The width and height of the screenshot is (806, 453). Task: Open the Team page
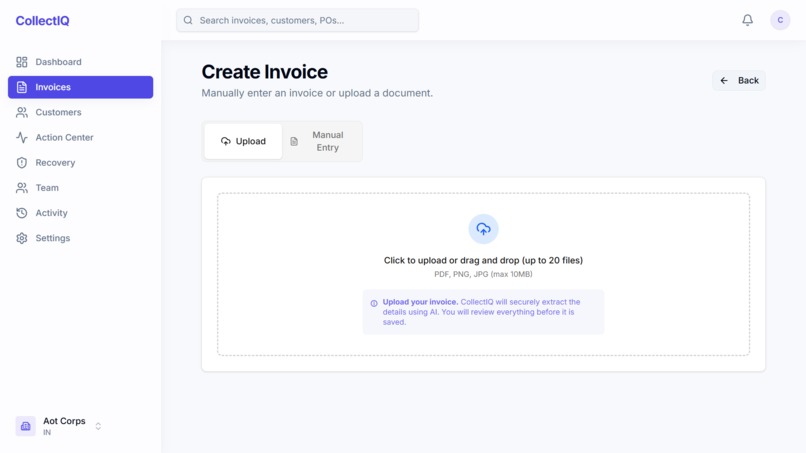coord(80,188)
